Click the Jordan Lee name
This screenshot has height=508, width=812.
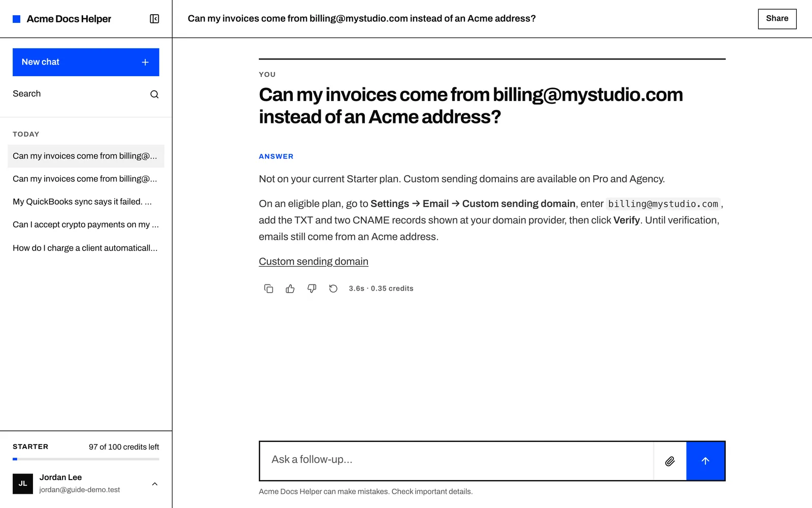click(60, 478)
